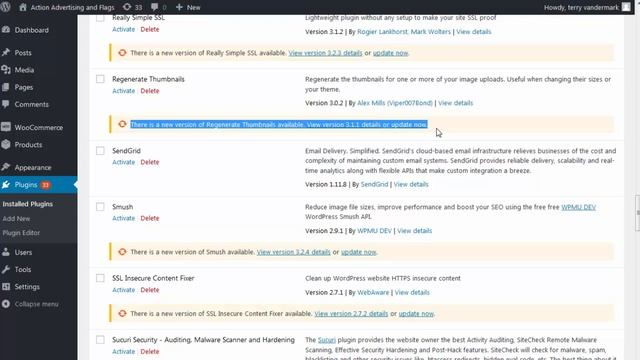Image resolution: width=640 pixels, height=360 pixels.
Task: Open View version 3.2.4 details link
Action: point(293,252)
